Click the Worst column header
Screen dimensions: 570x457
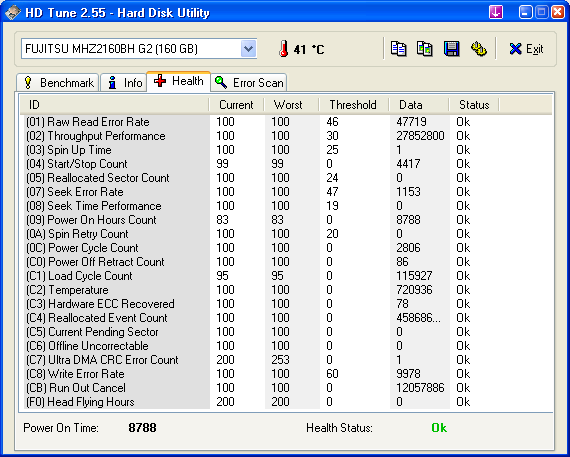291,105
